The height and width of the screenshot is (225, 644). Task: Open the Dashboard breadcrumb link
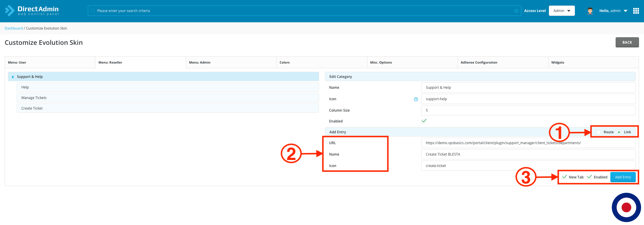click(x=13, y=28)
